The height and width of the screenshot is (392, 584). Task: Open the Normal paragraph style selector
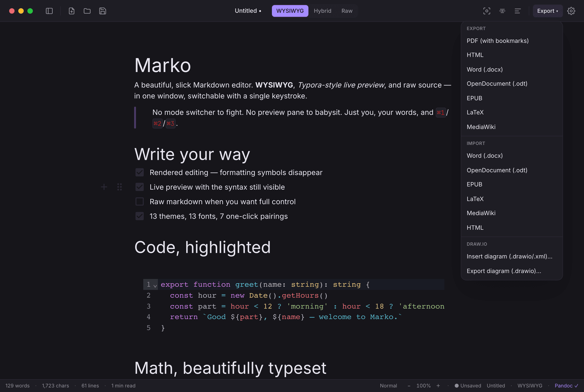tap(388, 386)
